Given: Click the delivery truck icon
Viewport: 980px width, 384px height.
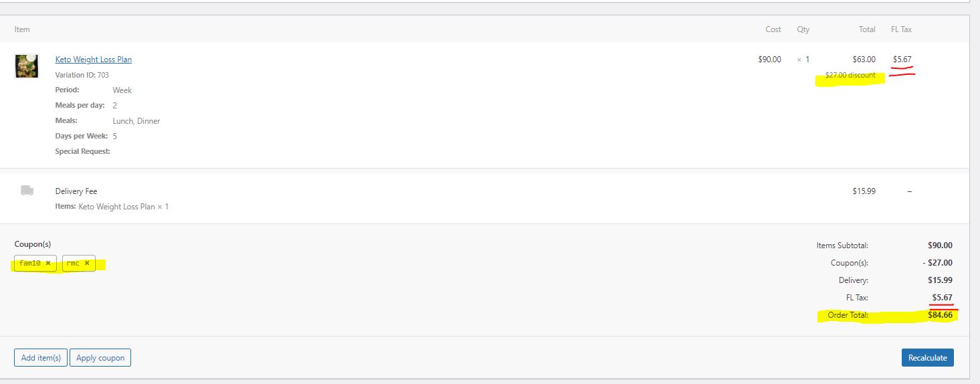Looking at the screenshot, I should 27,191.
